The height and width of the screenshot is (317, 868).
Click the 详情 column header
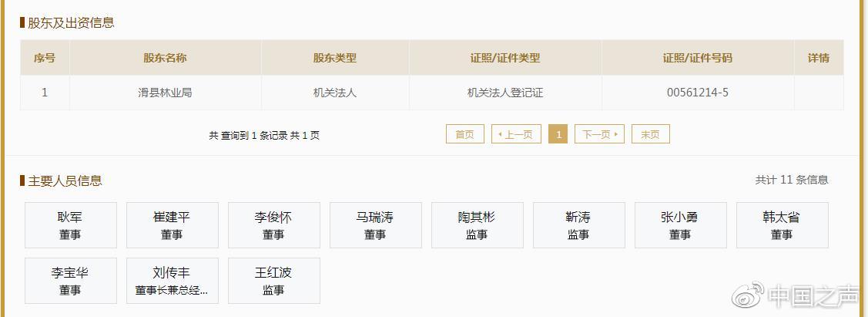[x=818, y=58]
